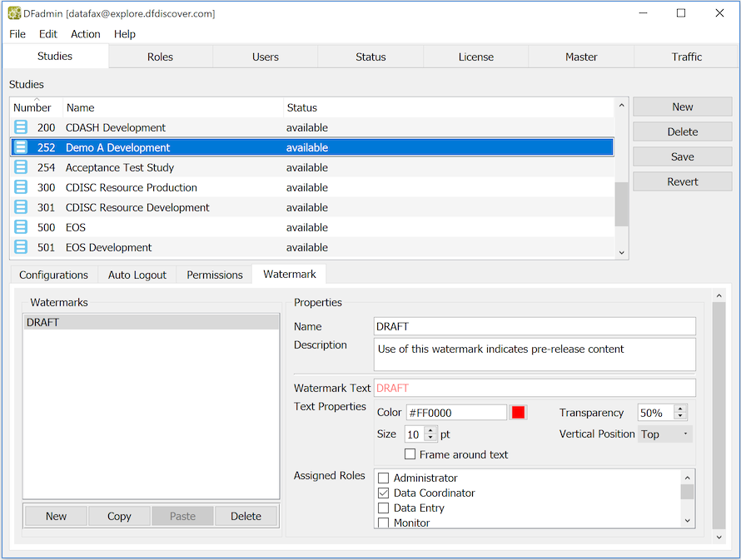Click studies list scroll down arrow

(x=621, y=253)
